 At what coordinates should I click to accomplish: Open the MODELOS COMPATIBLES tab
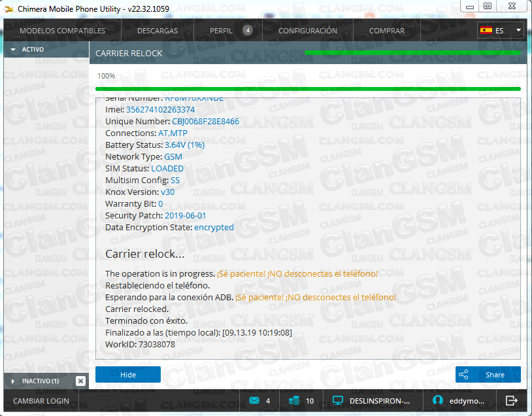click(x=63, y=31)
